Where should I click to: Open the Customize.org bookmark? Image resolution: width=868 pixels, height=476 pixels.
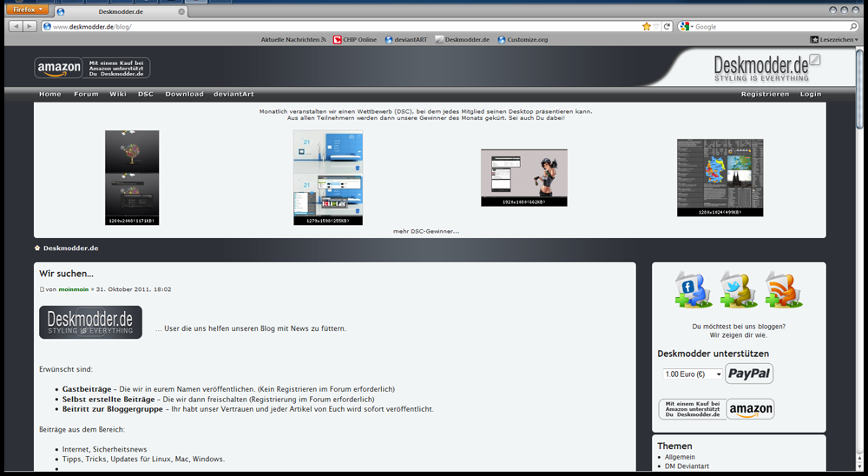coord(523,40)
